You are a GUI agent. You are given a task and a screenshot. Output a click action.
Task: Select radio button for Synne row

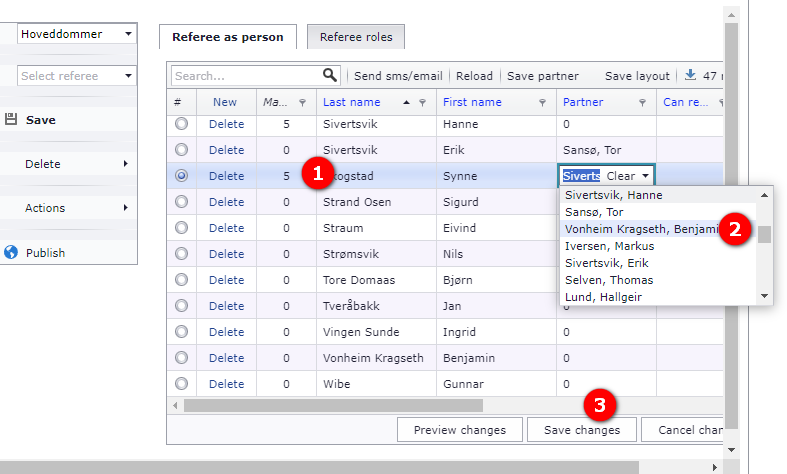tap(182, 176)
